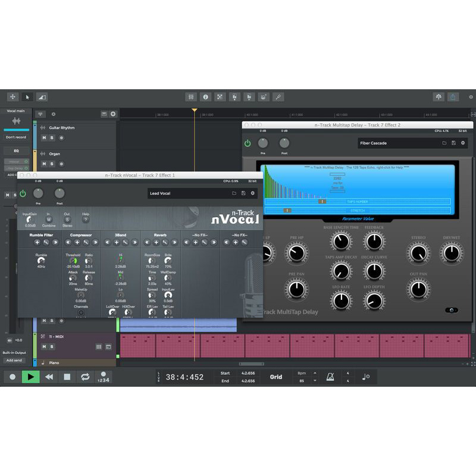The width and height of the screenshot is (476, 476).
Task: Open Lead Vocal preset dropdown
Action: (202, 193)
